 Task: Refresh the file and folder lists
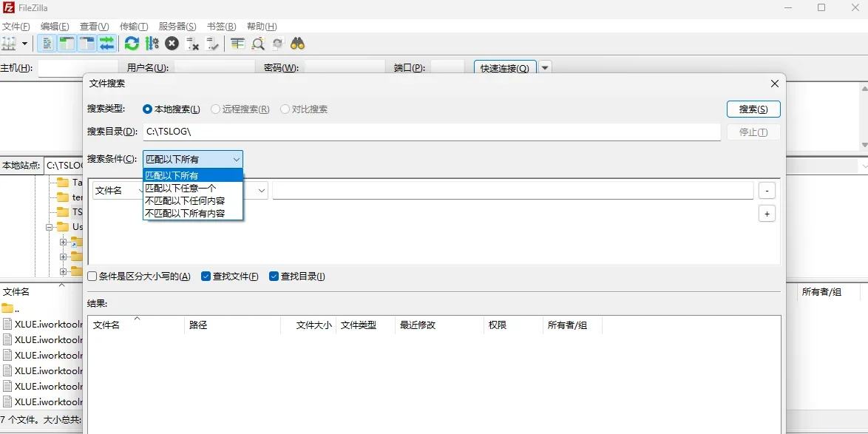tap(132, 43)
